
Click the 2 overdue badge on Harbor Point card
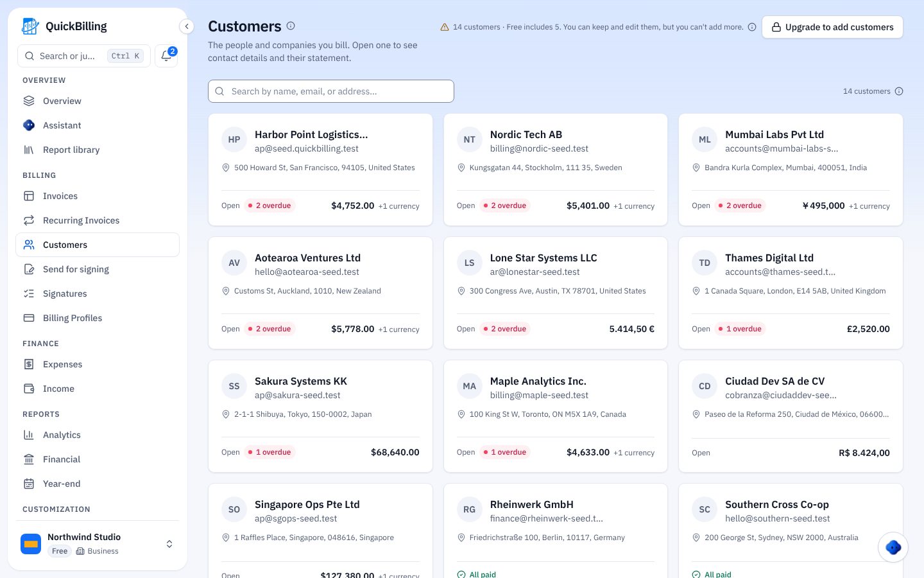click(269, 206)
